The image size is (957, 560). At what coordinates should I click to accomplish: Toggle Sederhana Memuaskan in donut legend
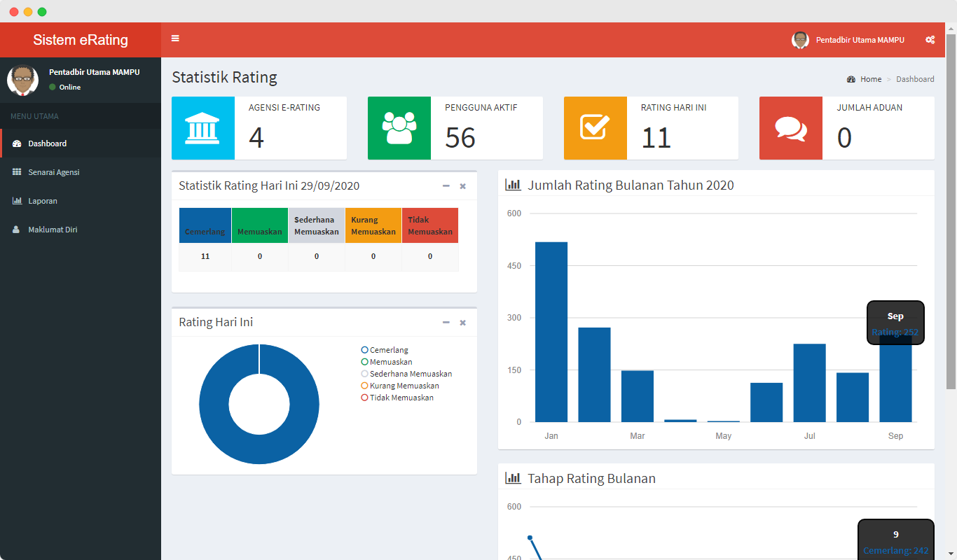point(406,374)
